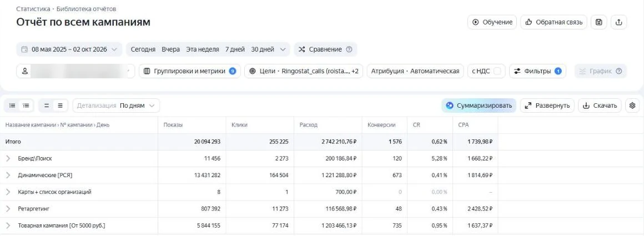644x236 pixels.
Task: Sort by the Клики column header
Action: pos(239,125)
